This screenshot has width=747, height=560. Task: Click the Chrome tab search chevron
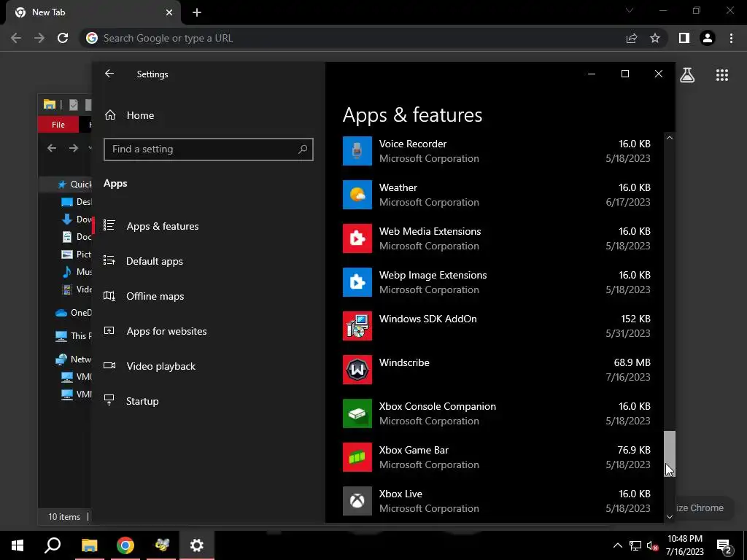pos(630,10)
